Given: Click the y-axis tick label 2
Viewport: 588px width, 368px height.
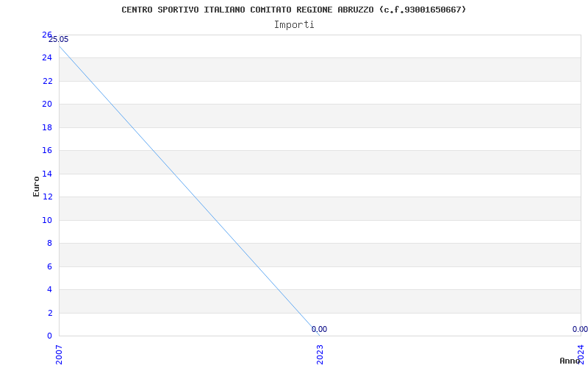Looking at the screenshot, I should click(49, 313).
